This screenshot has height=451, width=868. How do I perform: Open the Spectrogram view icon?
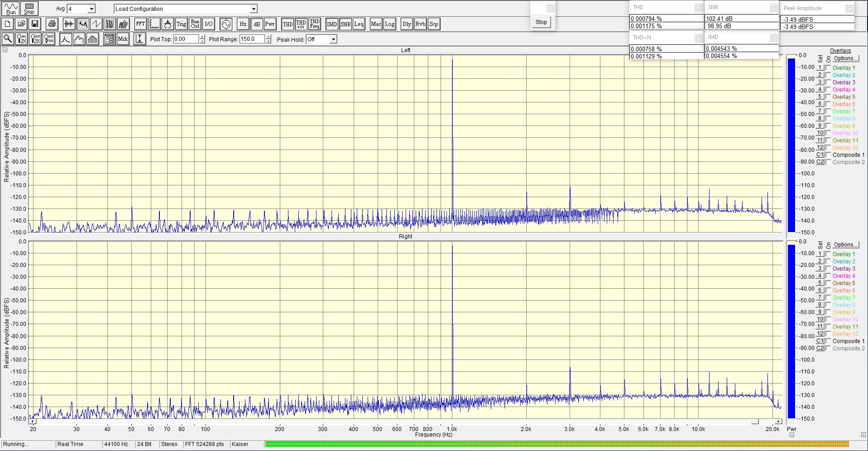point(110,24)
